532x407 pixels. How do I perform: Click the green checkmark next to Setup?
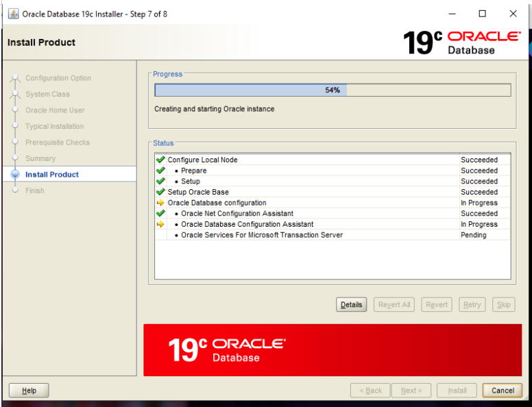click(160, 182)
